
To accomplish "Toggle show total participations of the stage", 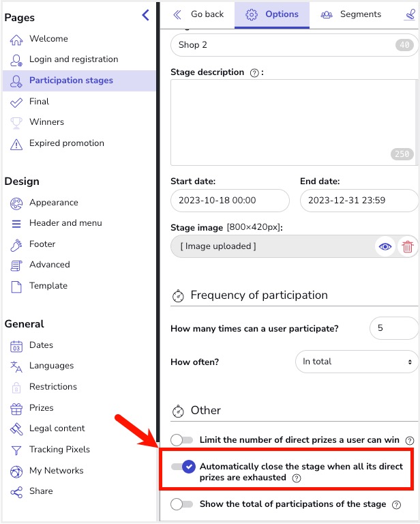I will pyautogui.click(x=182, y=504).
